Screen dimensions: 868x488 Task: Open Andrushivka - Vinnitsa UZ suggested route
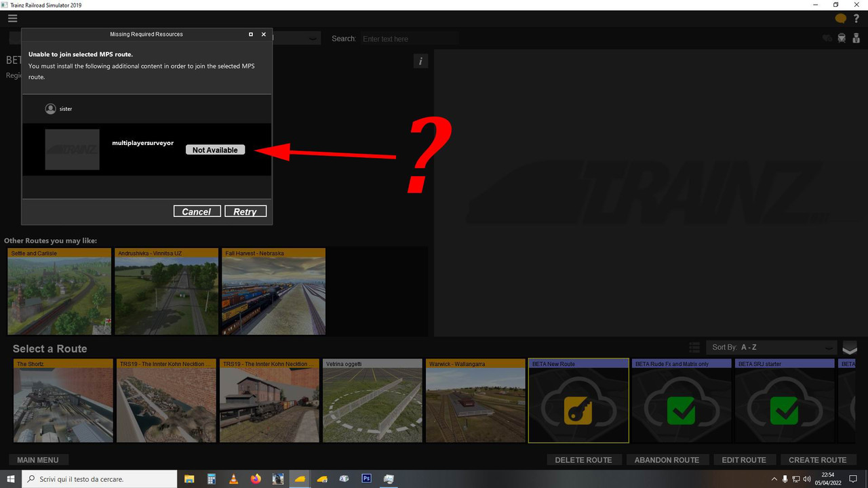(167, 291)
